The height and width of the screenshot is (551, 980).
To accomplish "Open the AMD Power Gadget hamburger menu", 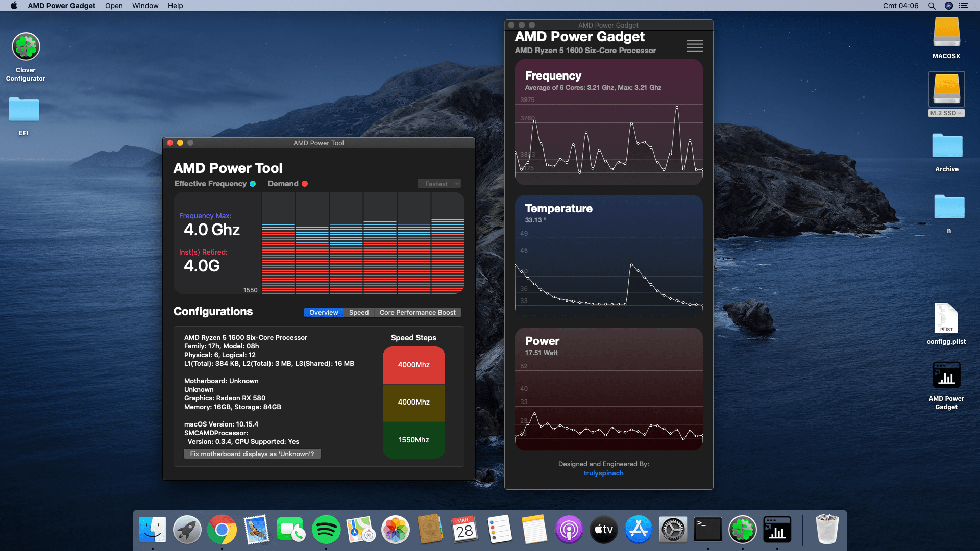I will (x=694, y=46).
